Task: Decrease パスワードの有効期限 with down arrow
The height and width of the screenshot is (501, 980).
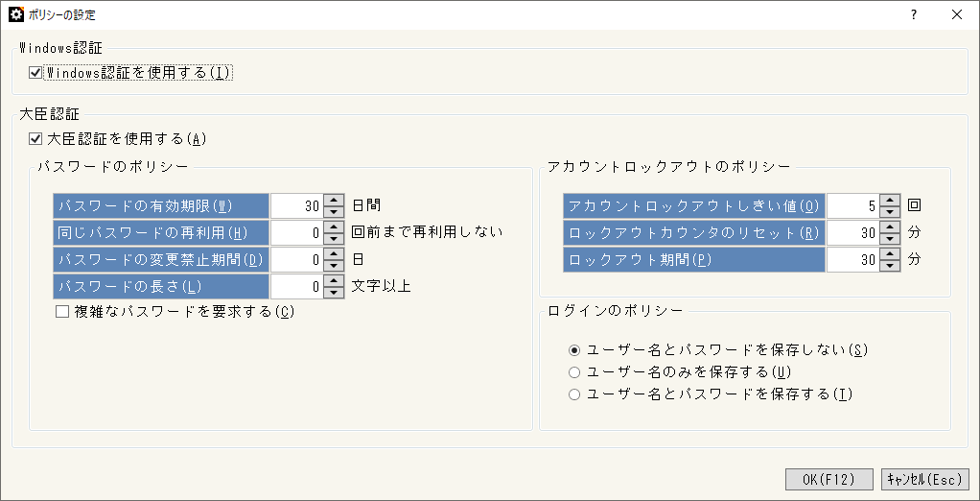Action: point(334,211)
